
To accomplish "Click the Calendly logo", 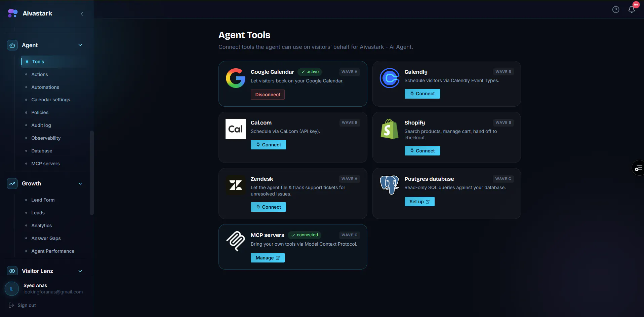I will pyautogui.click(x=390, y=78).
